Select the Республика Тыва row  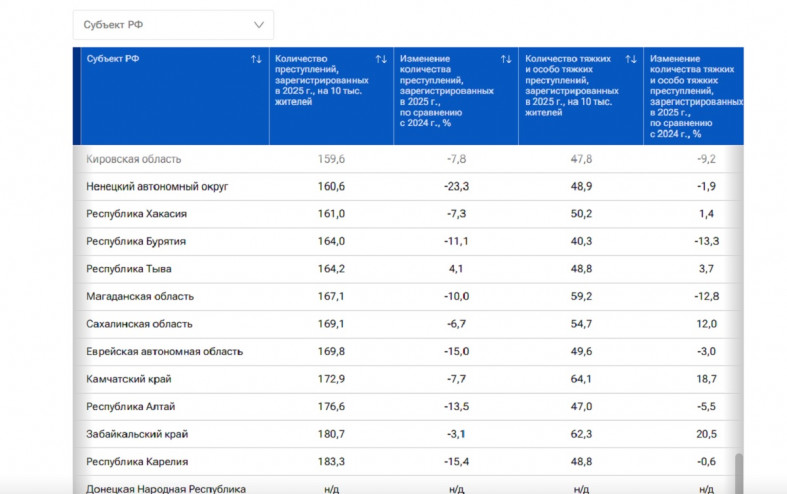(x=128, y=269)
